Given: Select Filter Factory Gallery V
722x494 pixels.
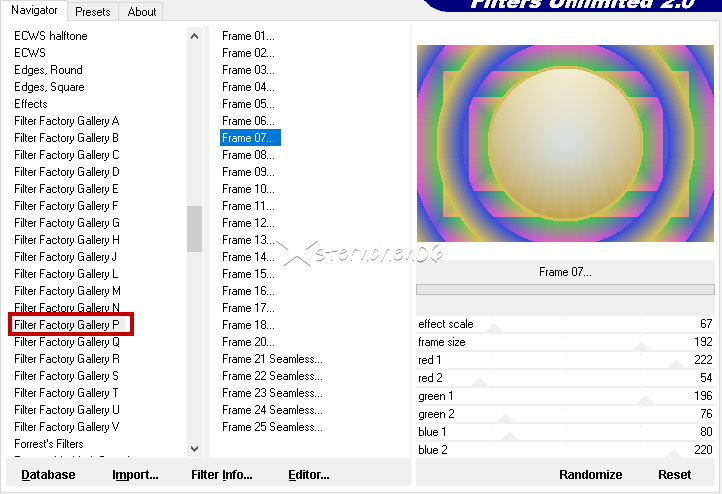Looking at the screenshot, I should pos(67,427).
